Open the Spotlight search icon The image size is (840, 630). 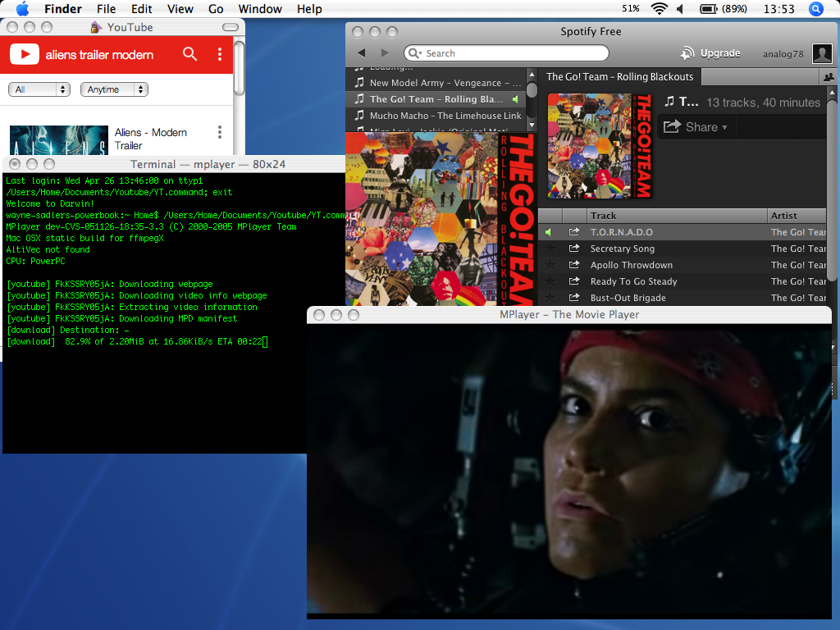point(815,8)
